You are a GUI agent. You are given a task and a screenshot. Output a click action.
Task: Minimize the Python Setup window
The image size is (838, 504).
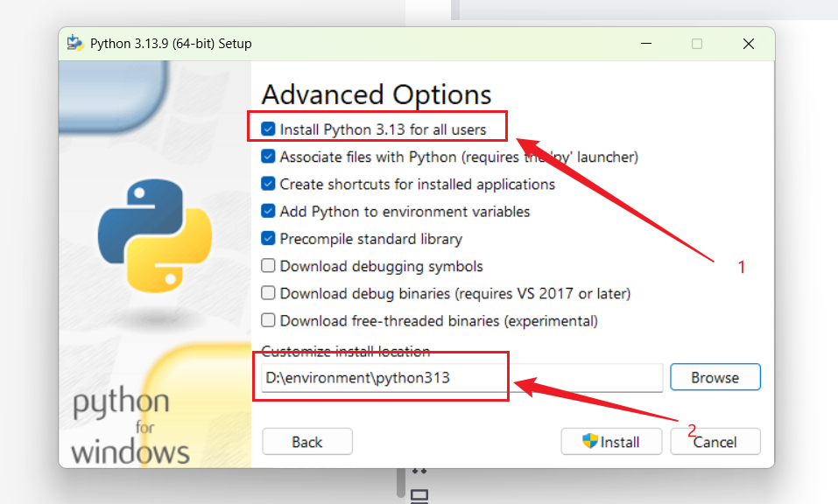click(646, 44)
